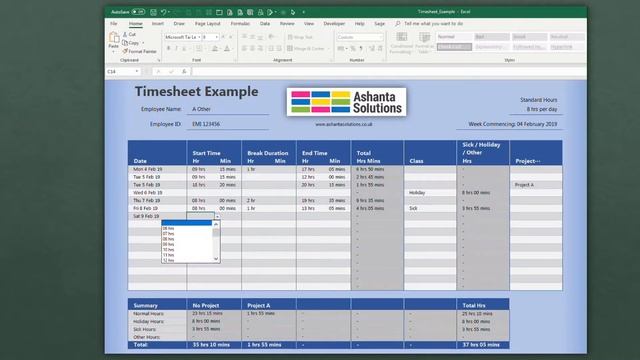The width and height of the screenshot is (640, 360).
Task: Open the font name dropdown
Action: [x=199, y=37]
